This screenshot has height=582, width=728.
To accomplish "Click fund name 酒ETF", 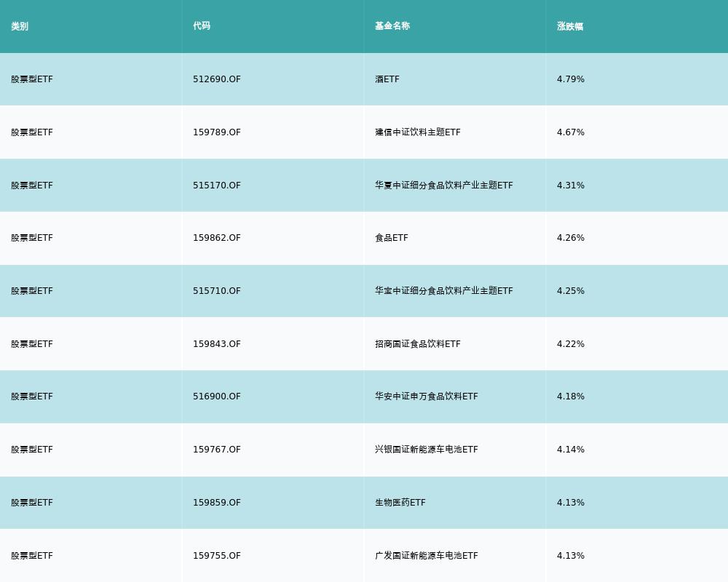I will pos(387,79).
